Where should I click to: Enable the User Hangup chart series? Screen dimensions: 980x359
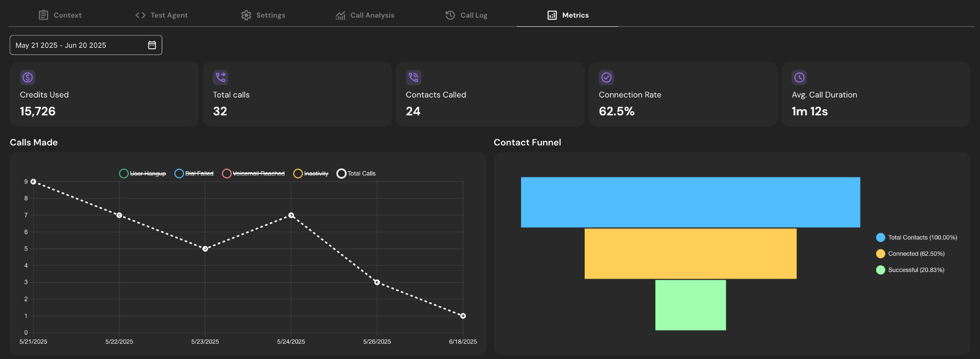(143, 174)
